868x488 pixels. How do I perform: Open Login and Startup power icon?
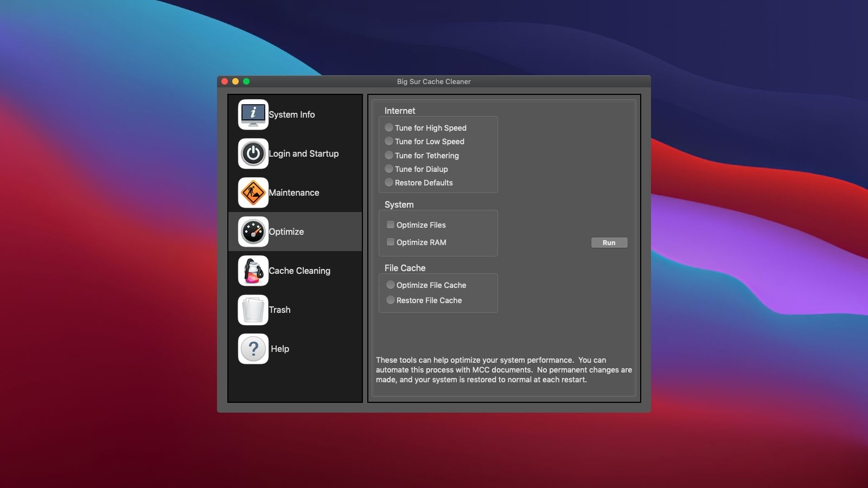point(253,153)
